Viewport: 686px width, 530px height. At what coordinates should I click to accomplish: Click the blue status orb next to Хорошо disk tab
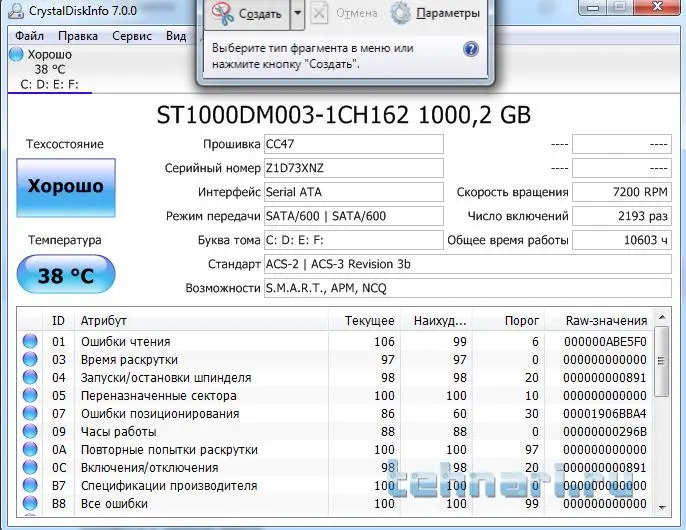16,54
